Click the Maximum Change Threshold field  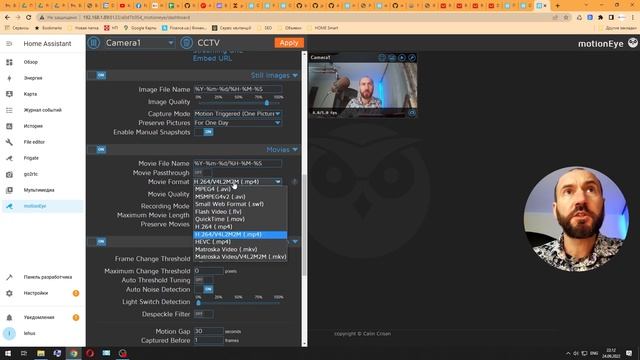pos(209,271)
